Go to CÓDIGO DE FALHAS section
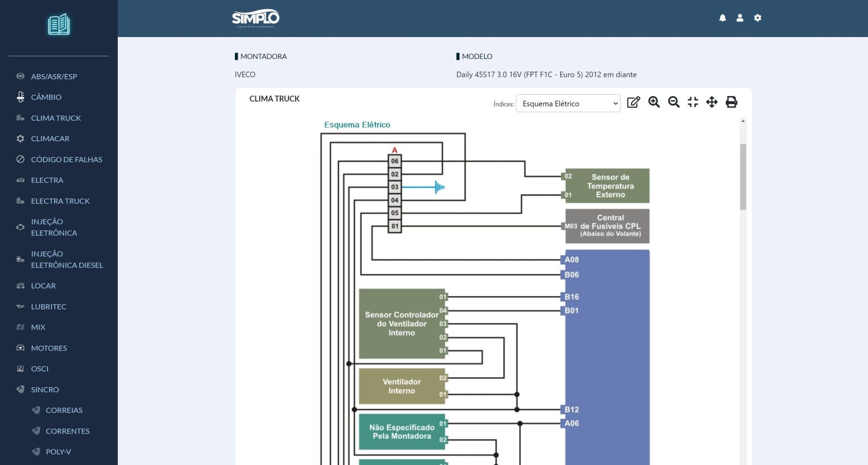Viewport: 868px width, 465px height. (x=66, y=160)
